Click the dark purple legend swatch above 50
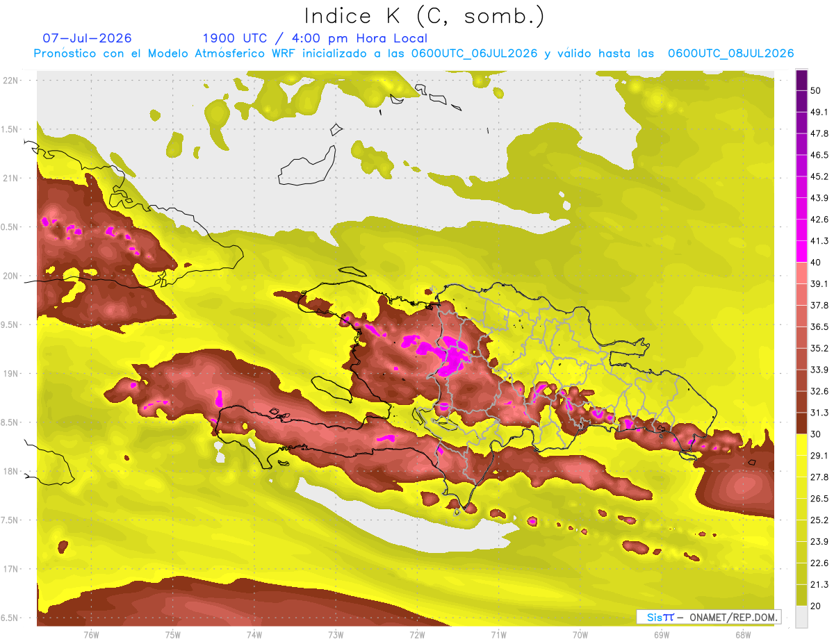This screenshot has height=644, width=834. [x=801, y=80]
